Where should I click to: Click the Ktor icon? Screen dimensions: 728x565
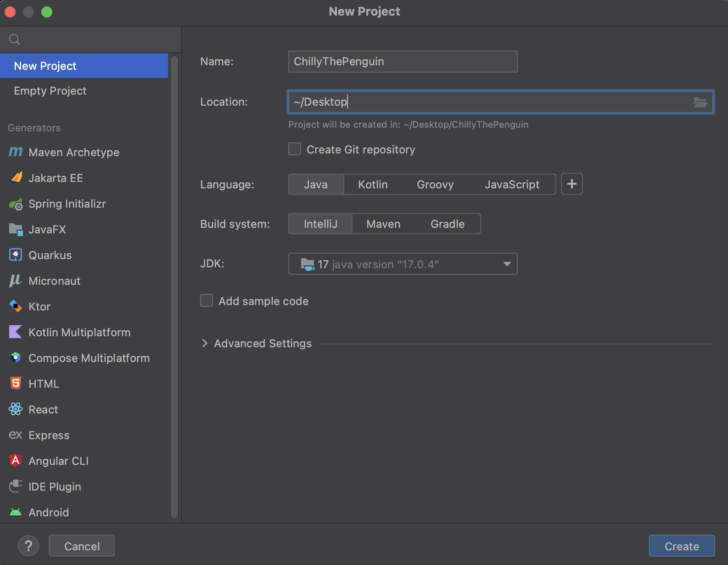[16, 306]
